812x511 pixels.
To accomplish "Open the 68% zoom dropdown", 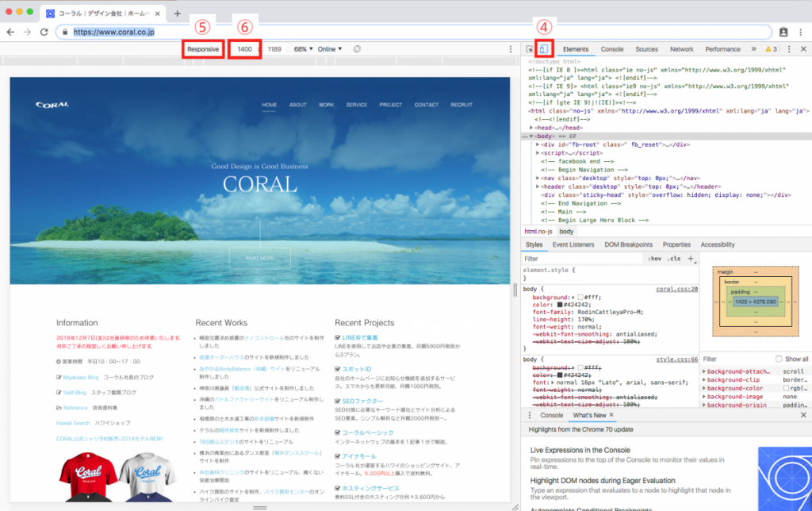I will [304, 49].
